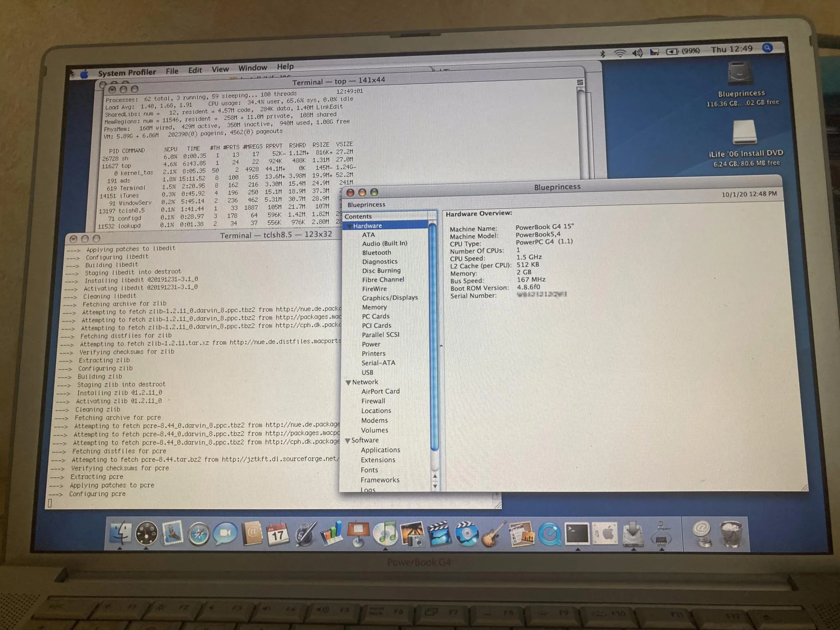Open iTunes from the Dock

[386, 534]
